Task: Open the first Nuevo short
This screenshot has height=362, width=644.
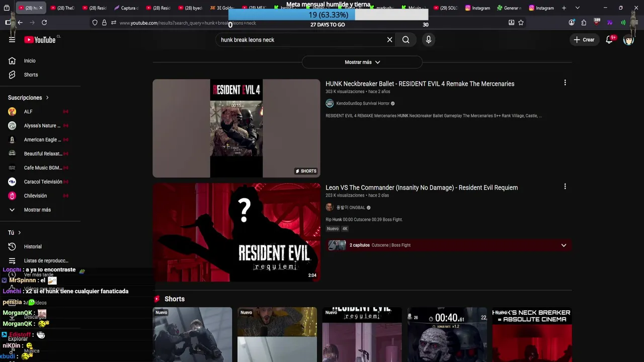Action: (x=192, y=334)
